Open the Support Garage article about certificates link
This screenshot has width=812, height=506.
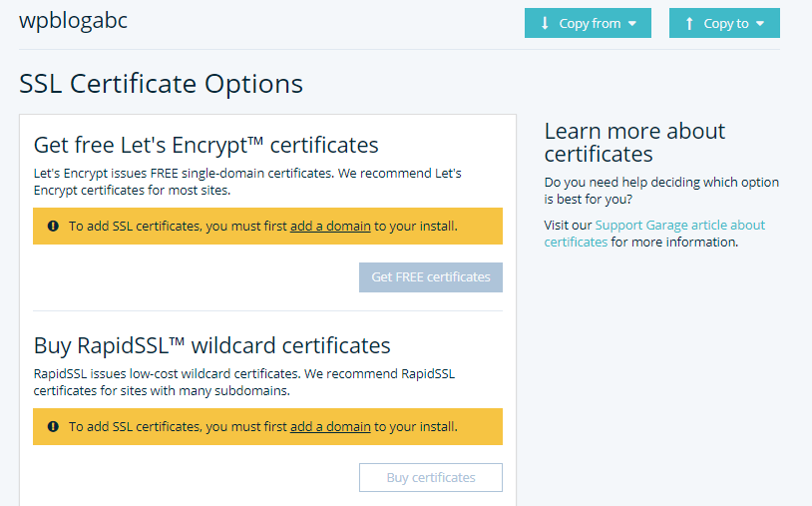click(654, 234)
